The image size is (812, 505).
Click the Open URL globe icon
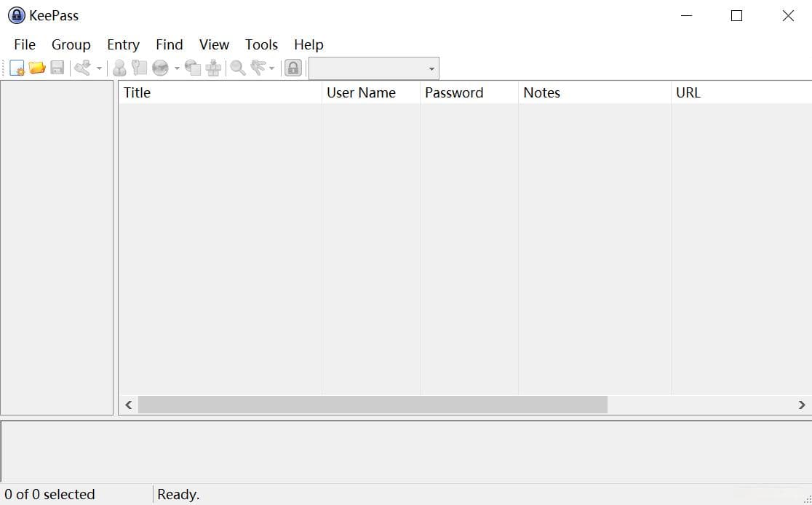coord(161,68)
